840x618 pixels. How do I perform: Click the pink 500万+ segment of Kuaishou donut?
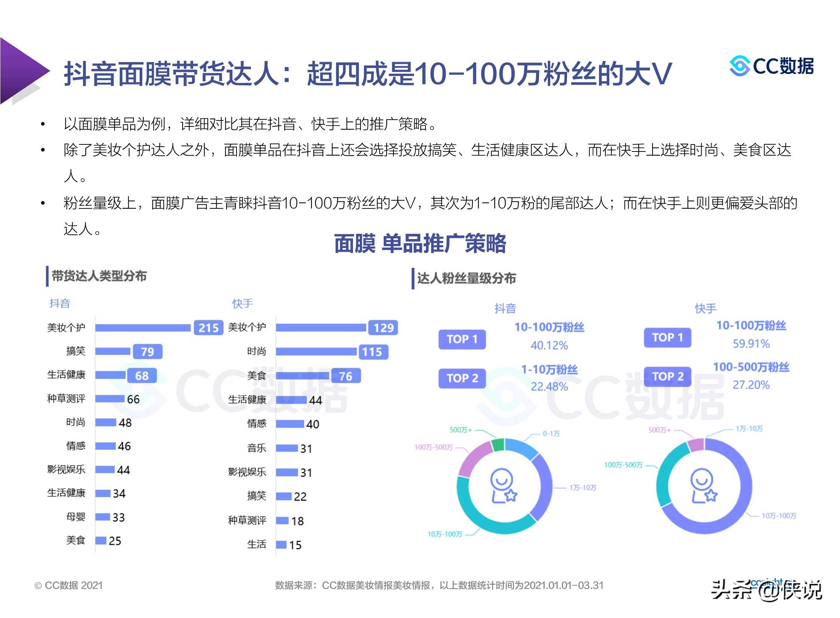coord(696,445)
